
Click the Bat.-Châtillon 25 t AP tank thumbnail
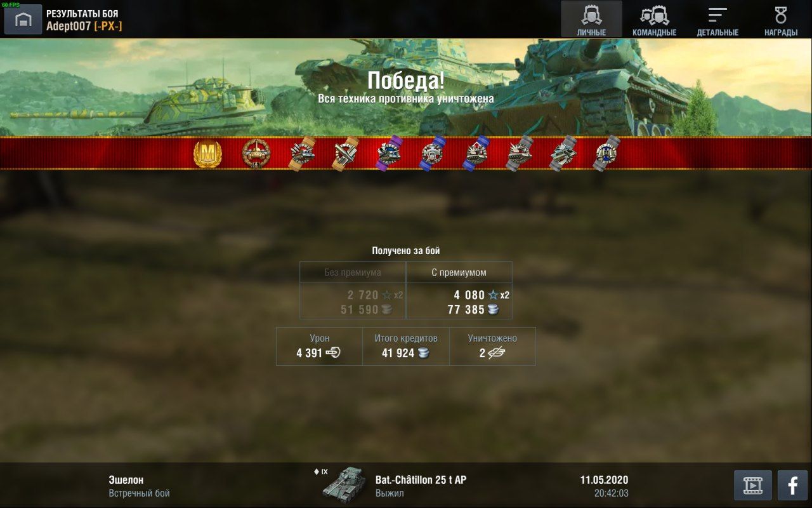tap(344, 485)
